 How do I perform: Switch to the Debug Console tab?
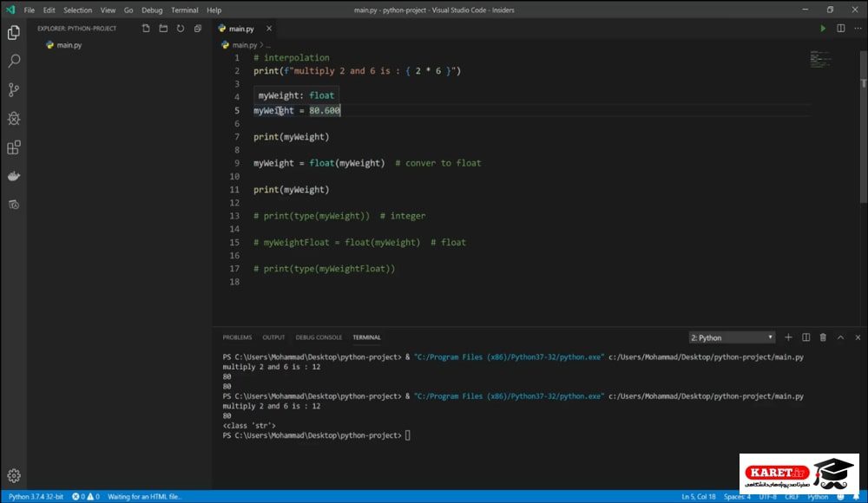pyautogui.click(x=319, y=337)
